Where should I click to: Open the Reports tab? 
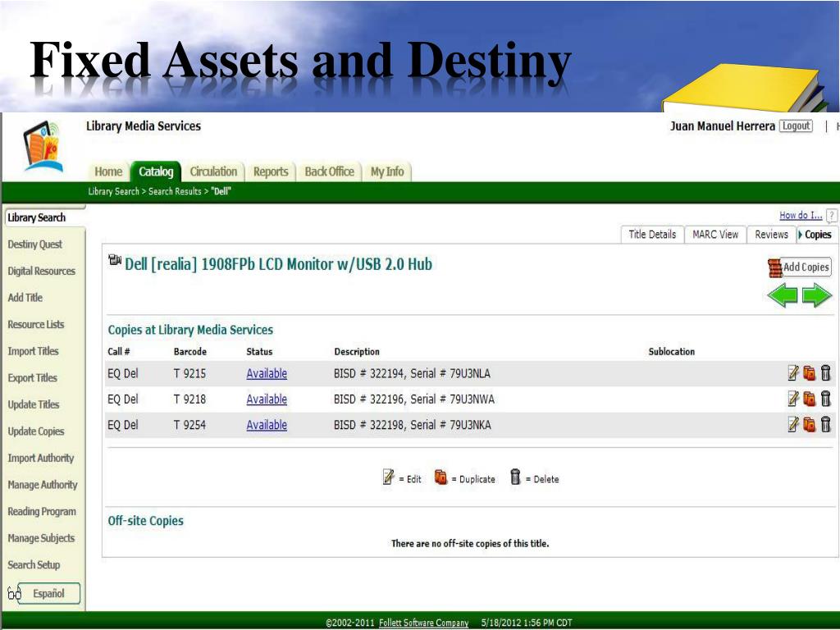pyautogui.click(x=271, y=171)
